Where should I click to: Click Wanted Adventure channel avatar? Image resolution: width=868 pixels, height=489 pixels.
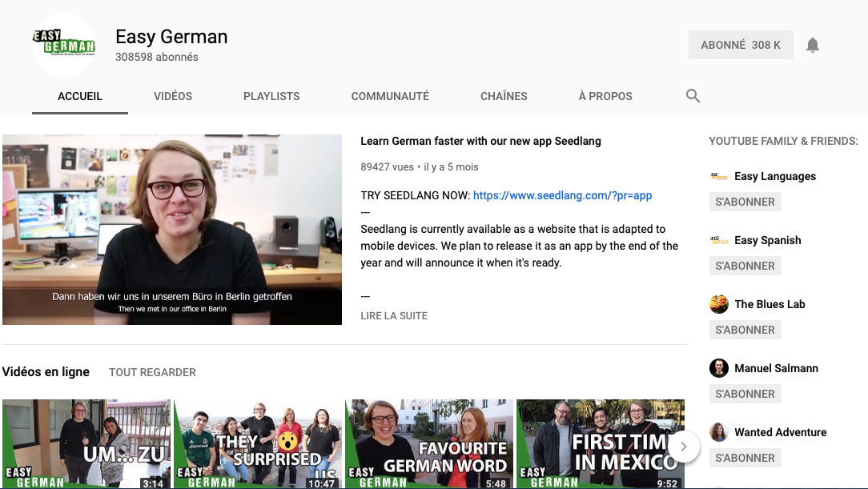718,432
